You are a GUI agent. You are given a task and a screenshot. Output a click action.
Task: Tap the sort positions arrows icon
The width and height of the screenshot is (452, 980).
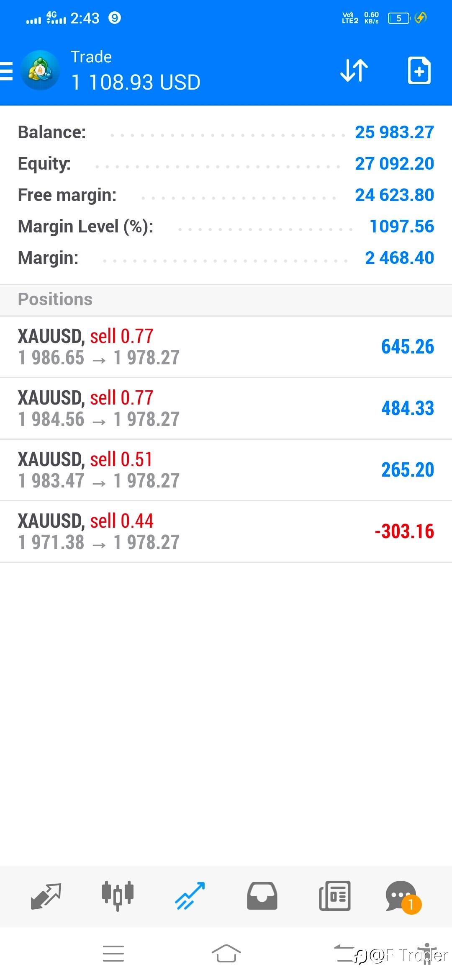[x=354, y=70]
